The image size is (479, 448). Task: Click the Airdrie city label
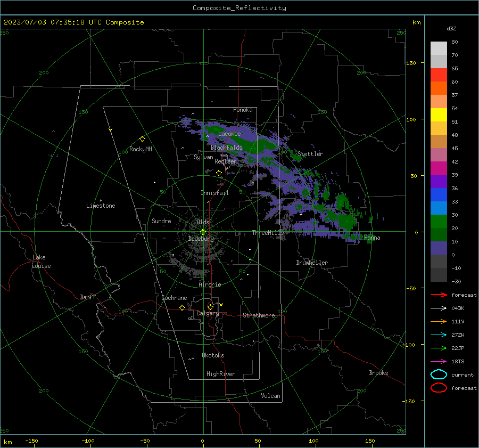click(x=210, y=284)
